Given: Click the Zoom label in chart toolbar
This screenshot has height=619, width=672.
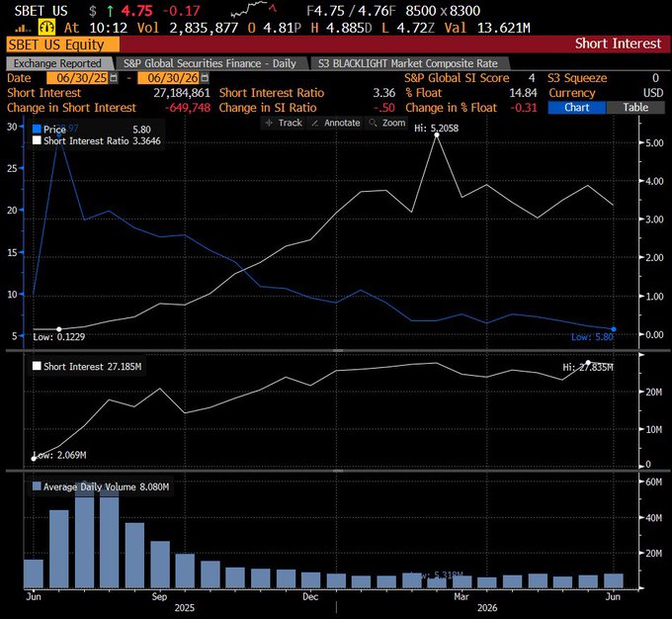Looking at the screenshot, I should 393,124.
